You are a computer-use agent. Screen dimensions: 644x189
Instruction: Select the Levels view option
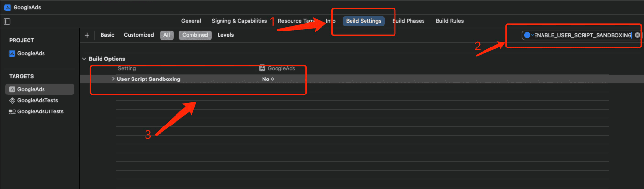pyautogui.click(x=225, y=35)
